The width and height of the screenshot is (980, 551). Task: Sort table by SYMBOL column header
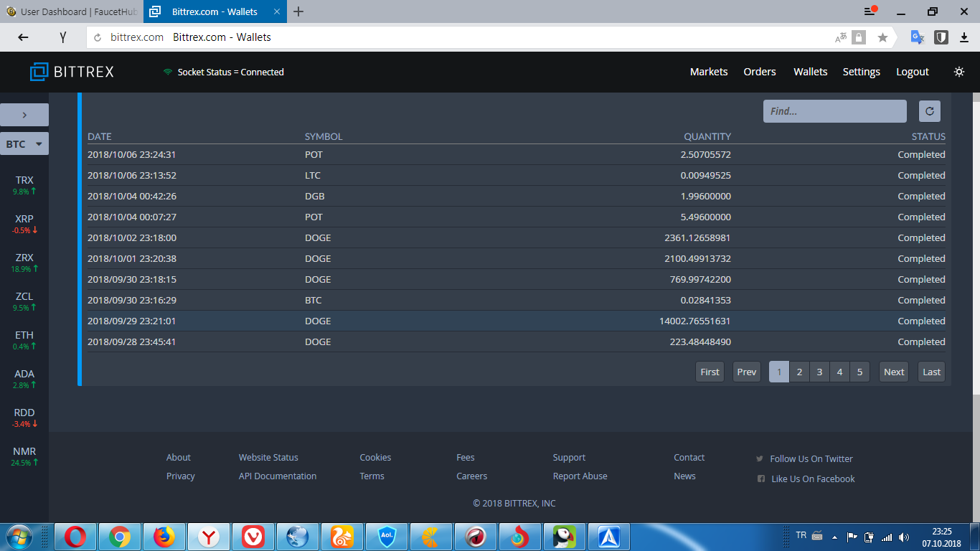click(x=324, y=136)
